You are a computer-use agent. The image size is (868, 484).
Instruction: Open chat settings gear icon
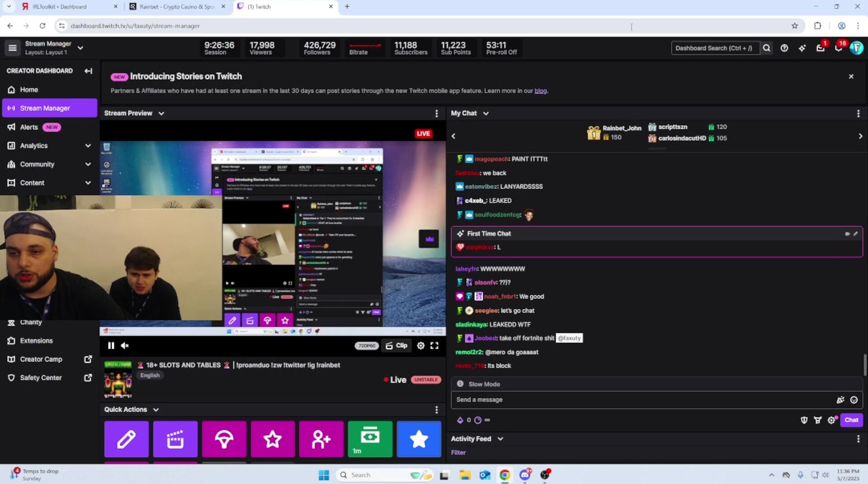click(x=831, y=420)
